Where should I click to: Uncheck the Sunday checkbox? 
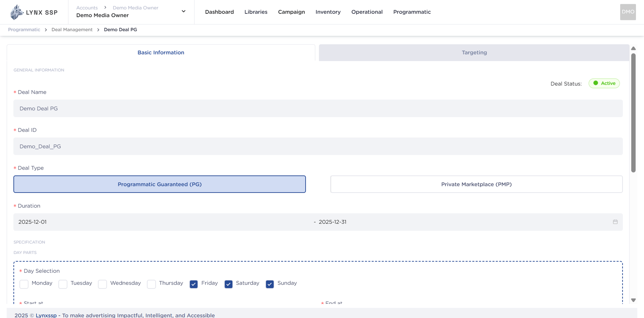[270, 284]
